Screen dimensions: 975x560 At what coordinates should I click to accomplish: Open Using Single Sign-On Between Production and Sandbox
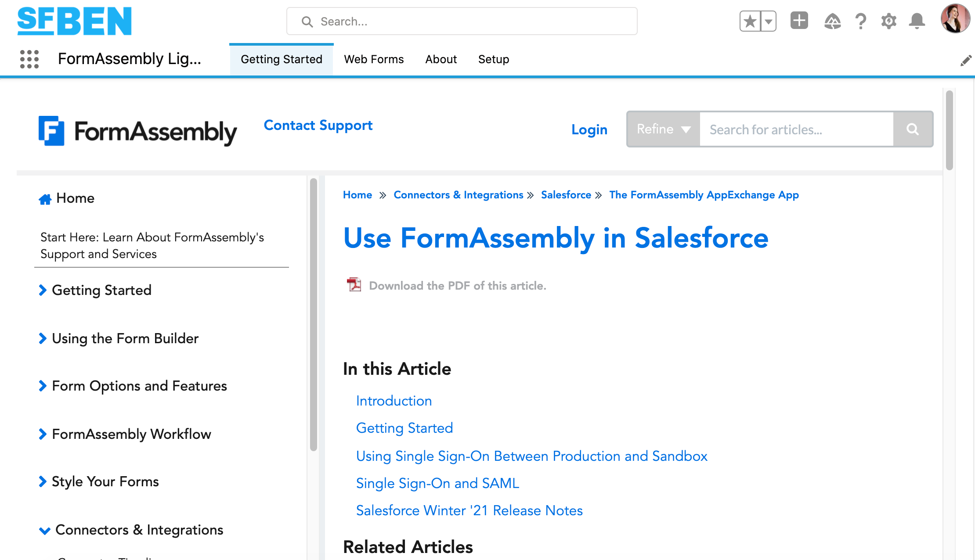(x=532, y=456)
